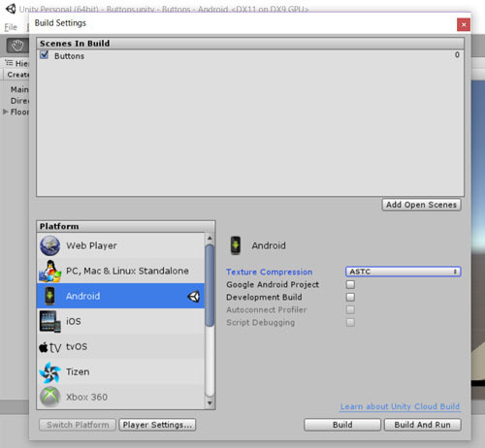Click the platform list scroll down arrow
Viewport: 485px width, 448px height.
(x=210, y=403)
